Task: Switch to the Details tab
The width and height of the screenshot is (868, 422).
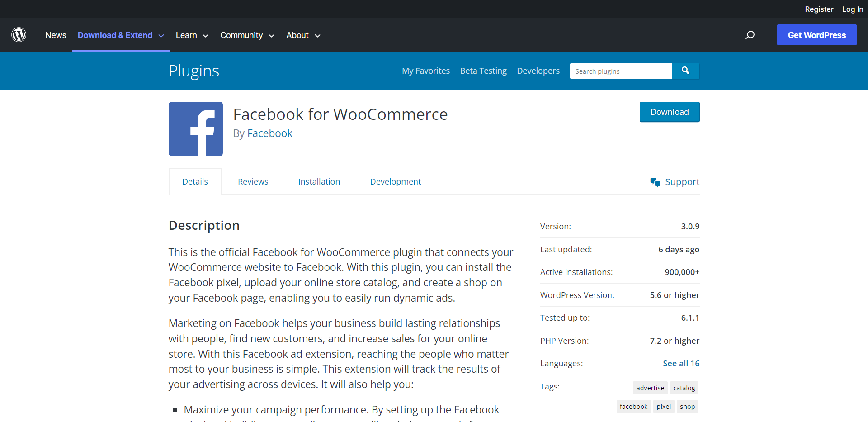Action: pyautogui.click(x=195, y=181)
